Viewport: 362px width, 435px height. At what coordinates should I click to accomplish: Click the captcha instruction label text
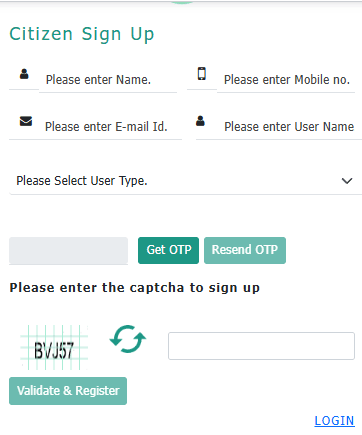135,288
